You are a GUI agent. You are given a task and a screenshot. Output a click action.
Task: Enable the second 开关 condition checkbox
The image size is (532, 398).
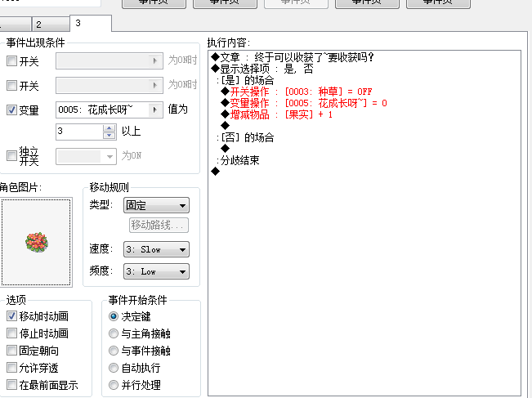point(11,86)
